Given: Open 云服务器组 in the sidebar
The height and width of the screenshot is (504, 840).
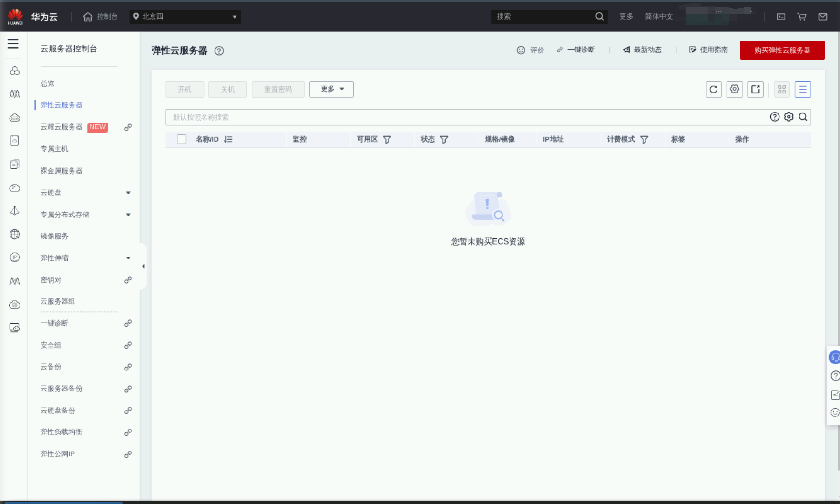Looking at the screenshot, I should point(58,301).
